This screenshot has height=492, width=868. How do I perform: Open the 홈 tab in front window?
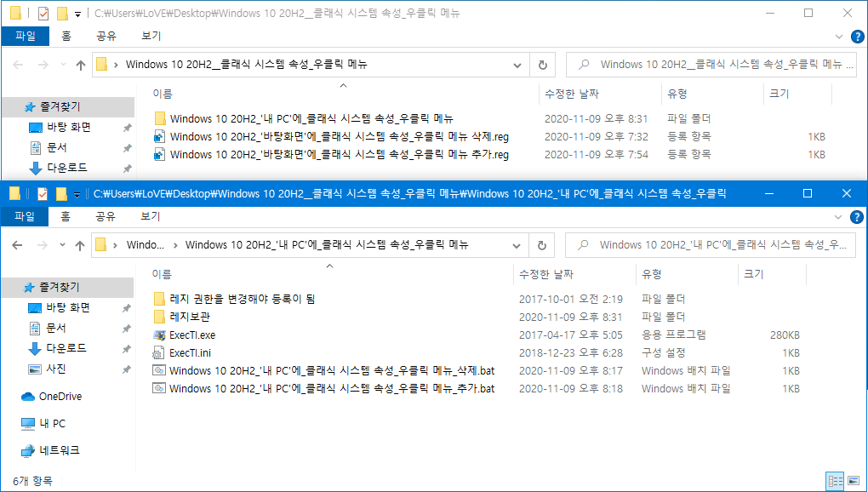[x=66, y=216]
